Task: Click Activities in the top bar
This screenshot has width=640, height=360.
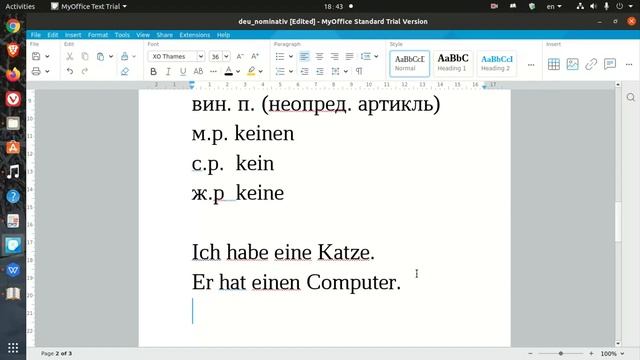Action: pyautogui.click(x=20, y=7)
